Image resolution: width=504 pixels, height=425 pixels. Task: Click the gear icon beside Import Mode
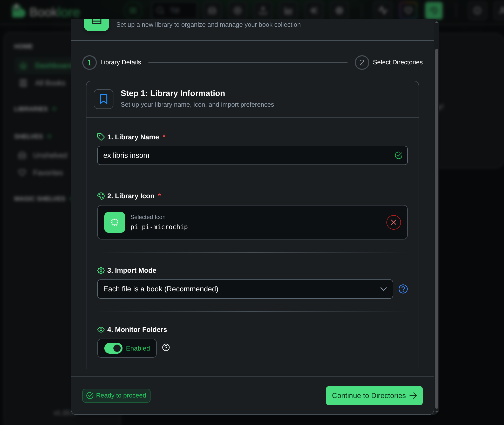101,270
